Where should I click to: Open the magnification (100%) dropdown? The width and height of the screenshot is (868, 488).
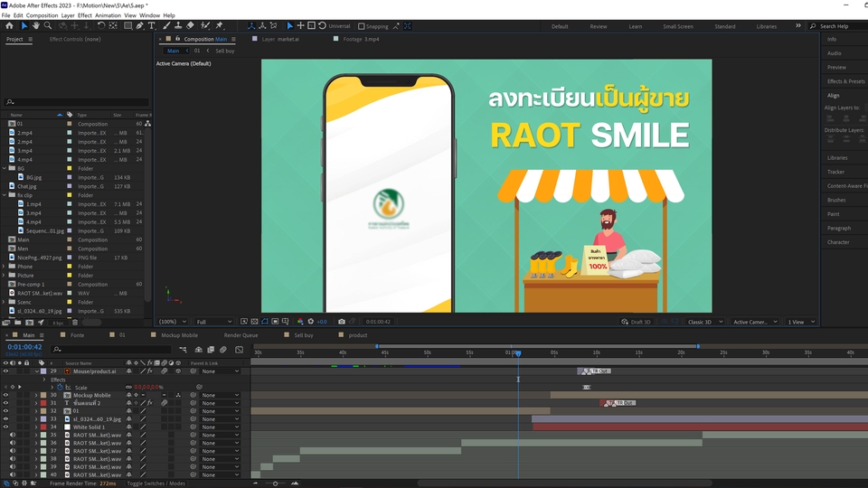[172, 322]
